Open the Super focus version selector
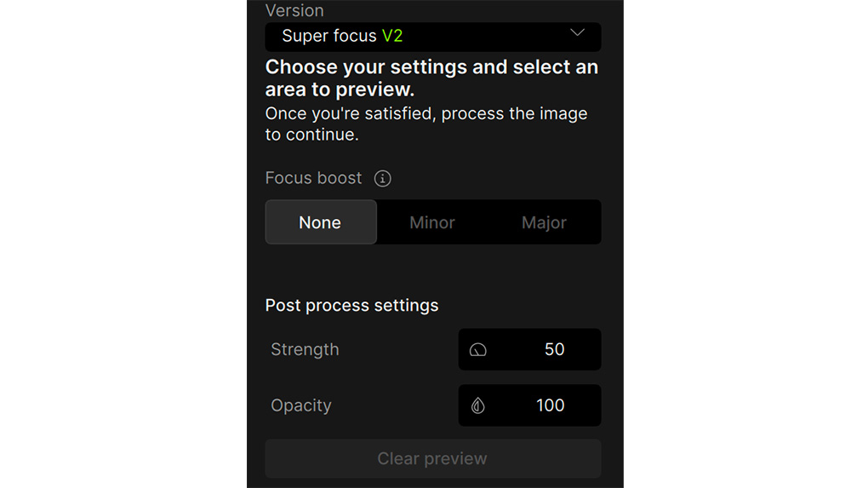868x488 pixels. click(x=432, y=37)
